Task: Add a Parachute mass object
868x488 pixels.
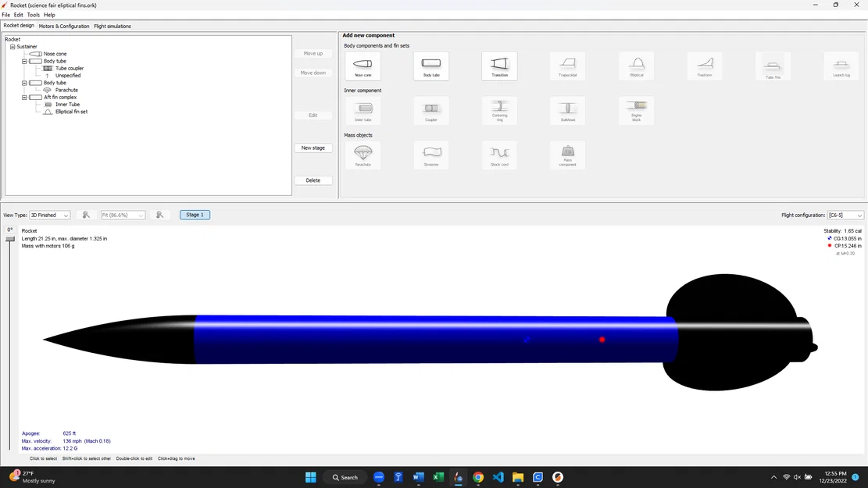Action: tap(363, 155)
